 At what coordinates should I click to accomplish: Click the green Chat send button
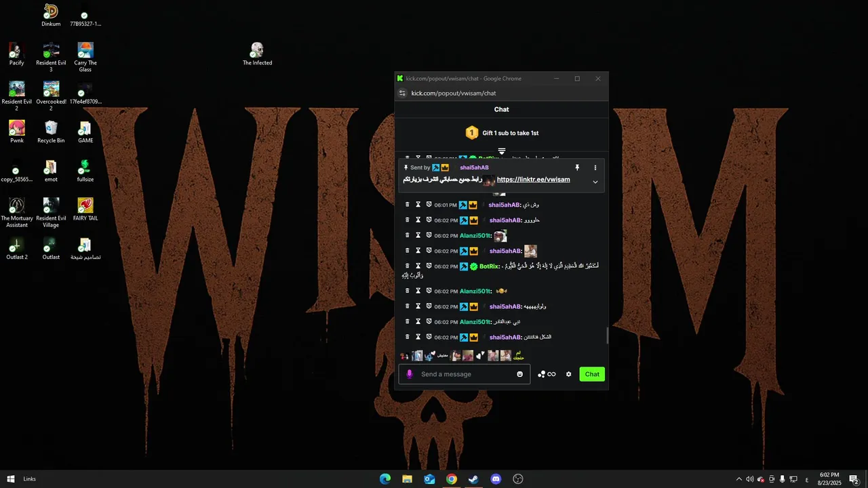pos(592,374)
